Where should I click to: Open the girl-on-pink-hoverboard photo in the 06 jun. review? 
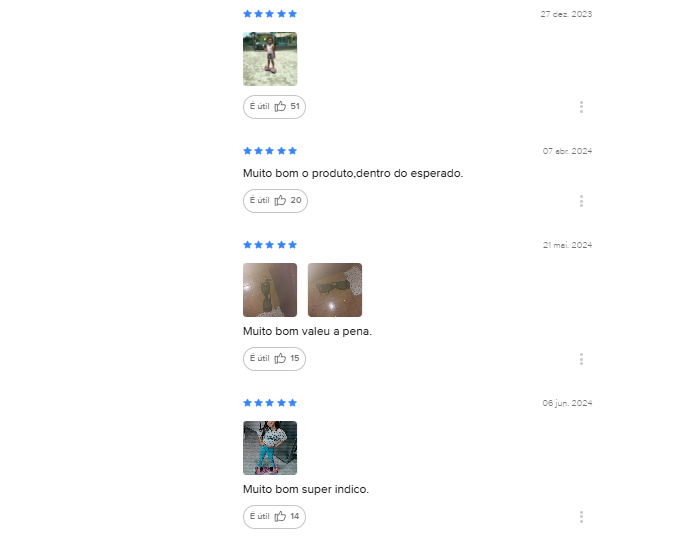pos(270,448)
